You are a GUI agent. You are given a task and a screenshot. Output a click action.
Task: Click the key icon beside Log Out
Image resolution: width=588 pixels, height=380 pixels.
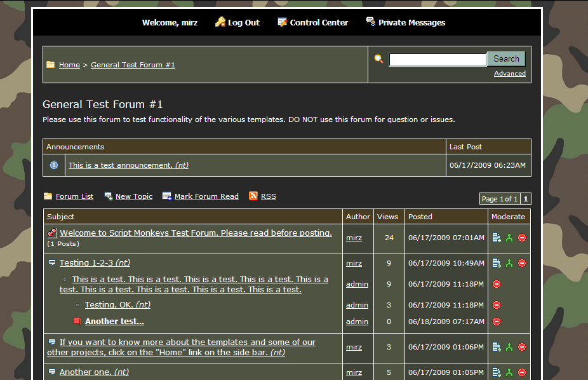[220, 22]
